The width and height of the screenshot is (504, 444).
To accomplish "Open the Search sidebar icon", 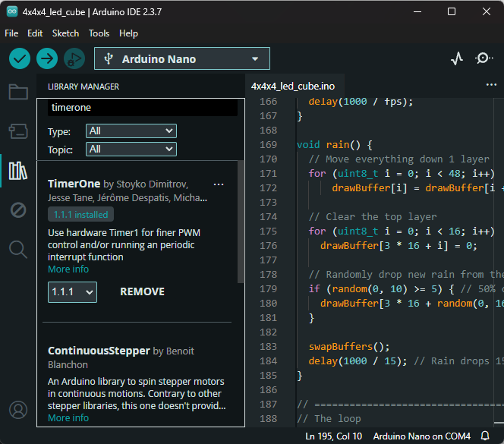I will point(18,248).
